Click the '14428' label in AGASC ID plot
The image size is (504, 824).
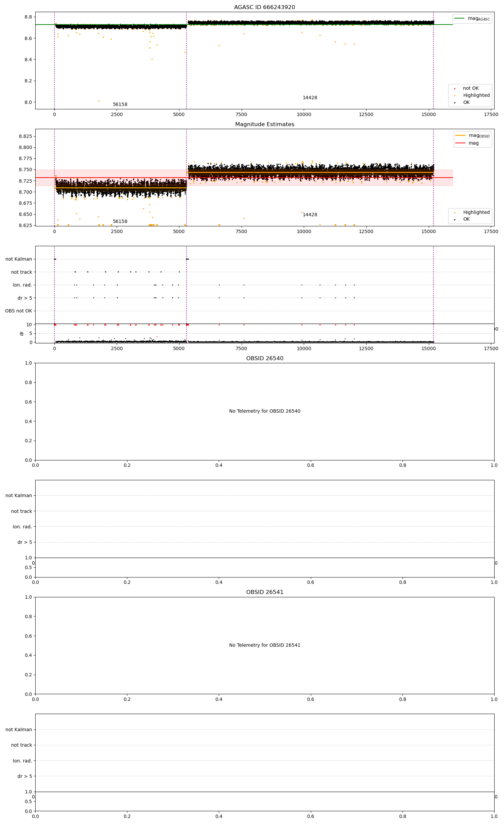pos(310,98)
